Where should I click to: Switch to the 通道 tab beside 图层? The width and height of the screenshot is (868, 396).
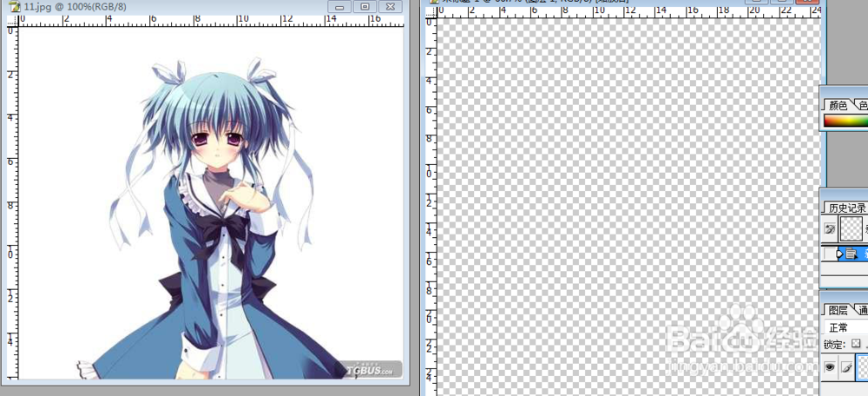[863, 310]
